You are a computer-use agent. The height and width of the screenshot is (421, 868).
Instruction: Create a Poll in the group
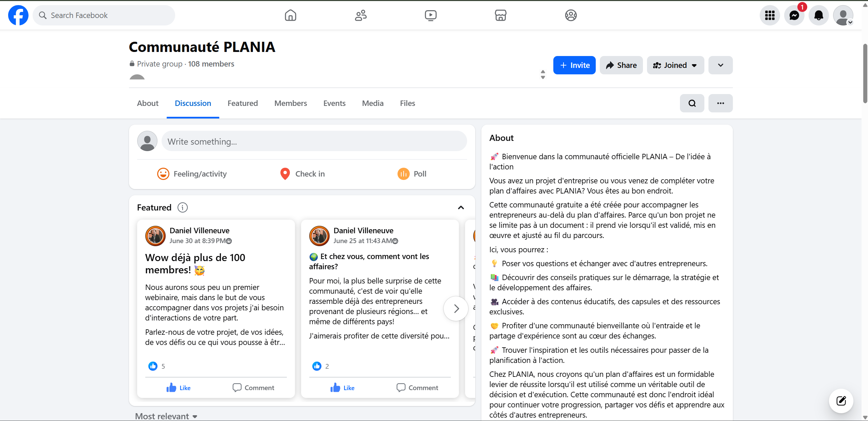[x=412, y=174]
